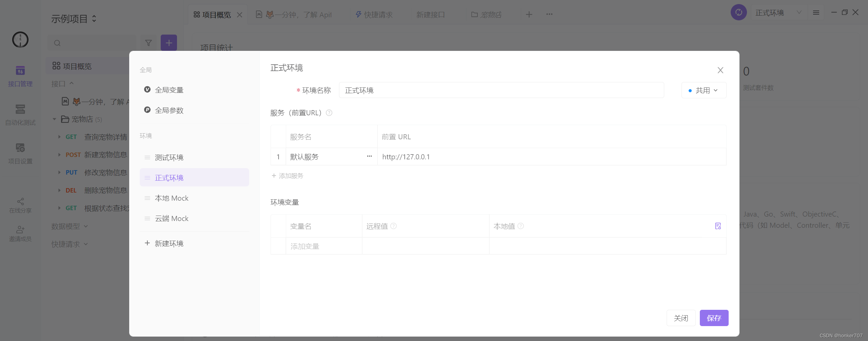Click the drag handle of 本地 Mock
Image resolution: width=868 pixels, height=341 pixels.
coord(147,198)
